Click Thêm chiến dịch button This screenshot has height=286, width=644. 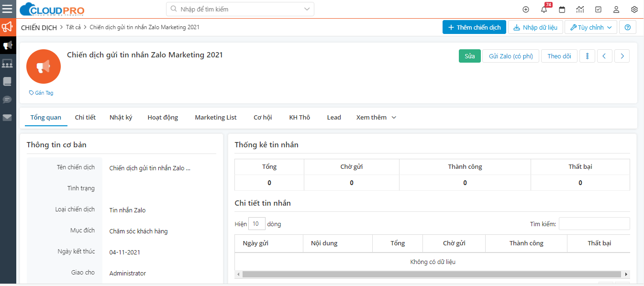point(474,27)
